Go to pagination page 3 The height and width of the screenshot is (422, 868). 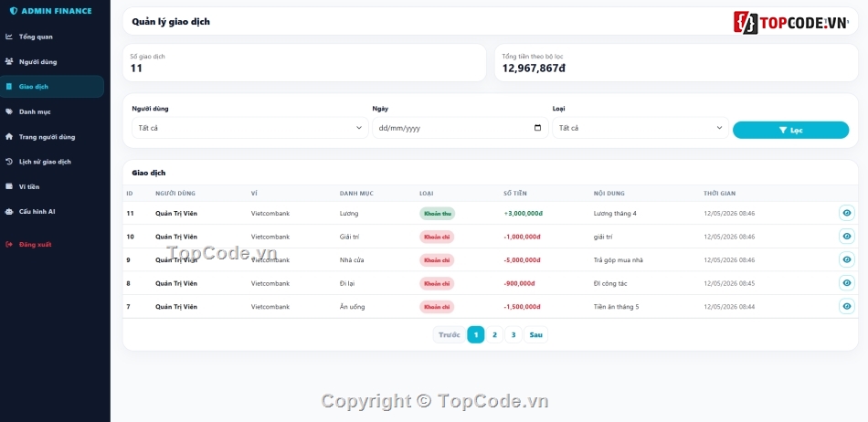click(513, 334)
